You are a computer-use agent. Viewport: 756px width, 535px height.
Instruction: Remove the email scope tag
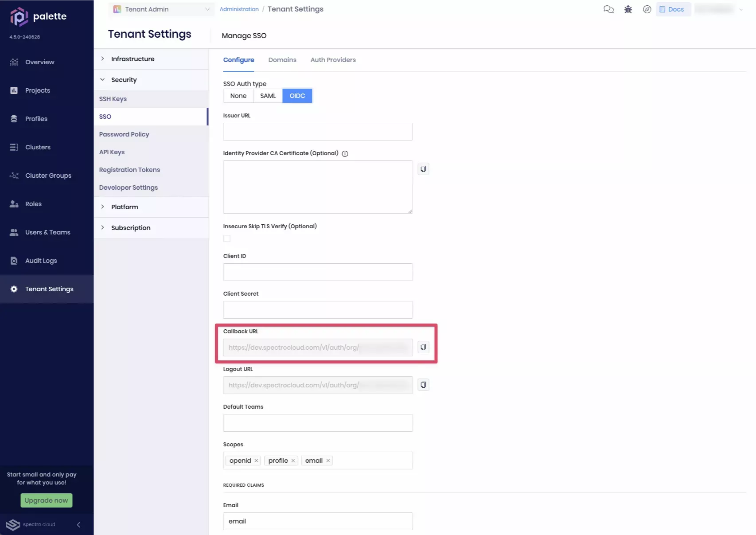[328, 461]
